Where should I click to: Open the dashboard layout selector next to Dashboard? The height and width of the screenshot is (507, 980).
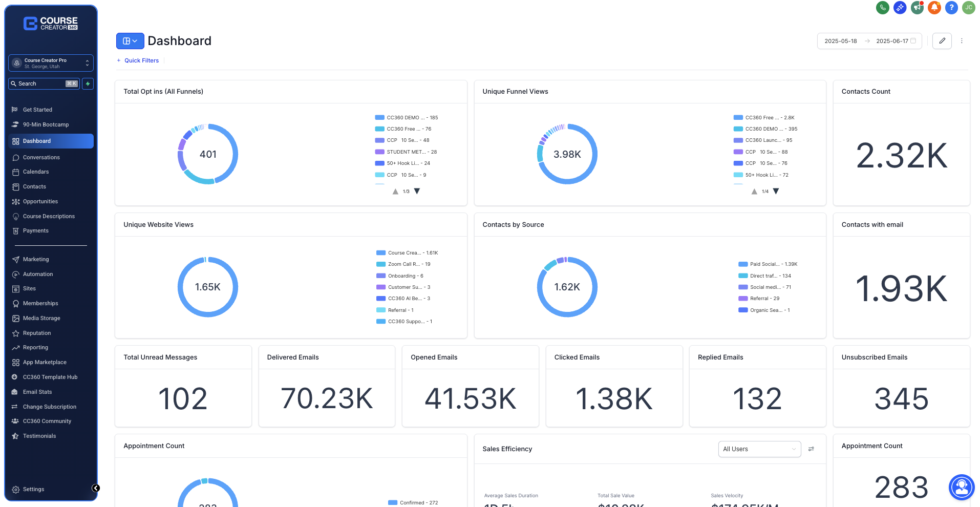[130, 41]
